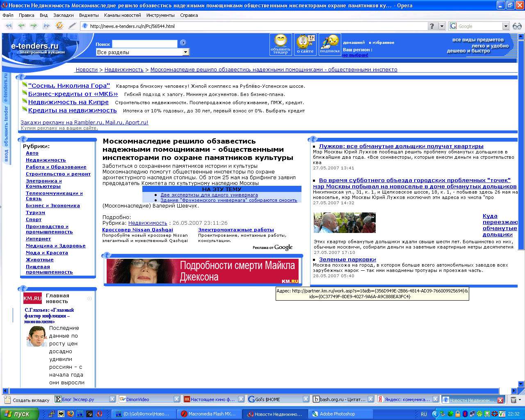Open the 'Недвижимость' rubric link
This screenshot has height=420, width=525.
pos(46,160)
